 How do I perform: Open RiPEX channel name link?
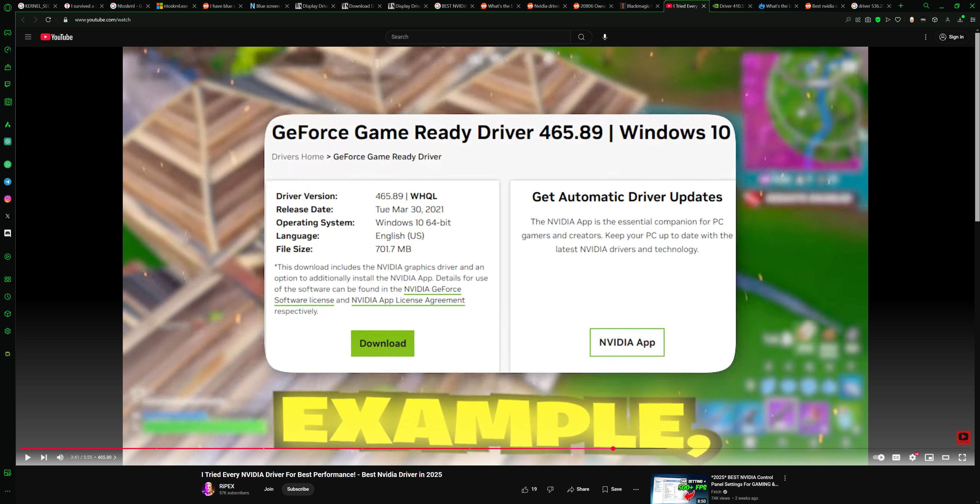click(x=227, y=486)
